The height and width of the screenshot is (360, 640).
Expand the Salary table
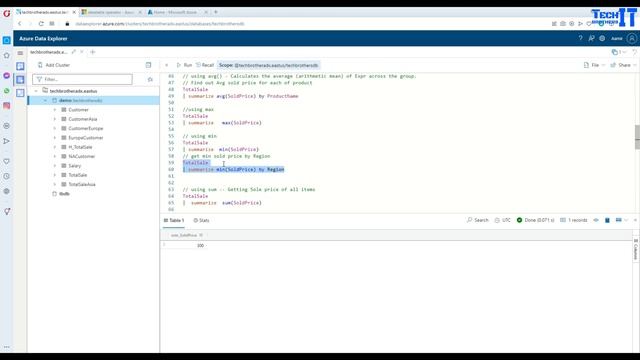(55, 166)
